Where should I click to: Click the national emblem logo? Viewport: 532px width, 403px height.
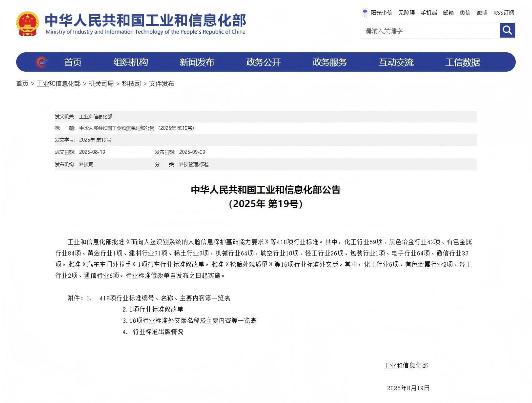pos(27,24)
